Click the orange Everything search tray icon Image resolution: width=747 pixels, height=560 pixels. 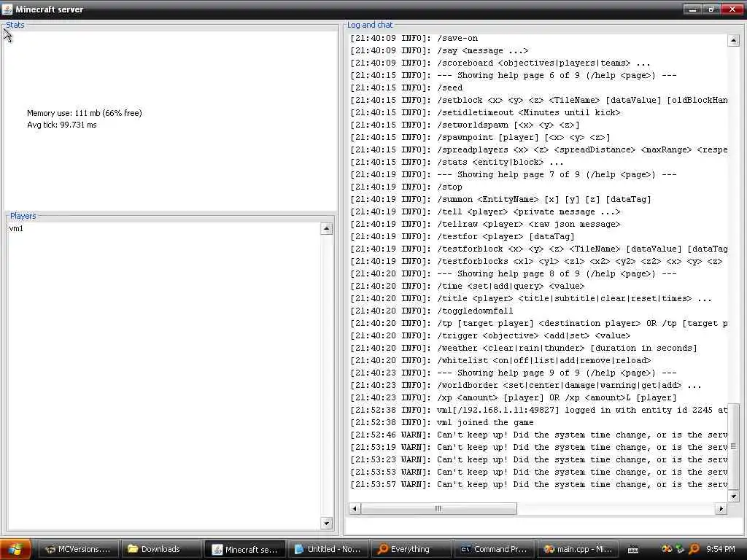pyautogui.click(x=694, y=549)
